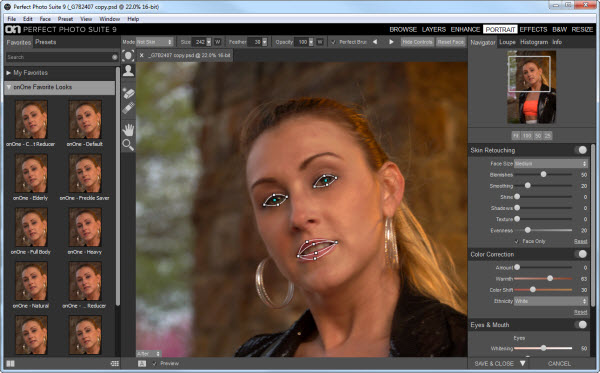Go to the LAYERS module
The height and width of the screenshot is (373, 600).
[x=434, y=29]
